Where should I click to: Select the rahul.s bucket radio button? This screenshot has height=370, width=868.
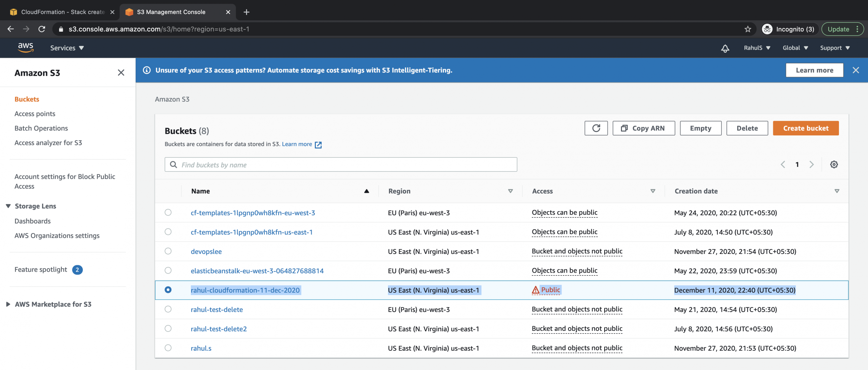(168, 348)
